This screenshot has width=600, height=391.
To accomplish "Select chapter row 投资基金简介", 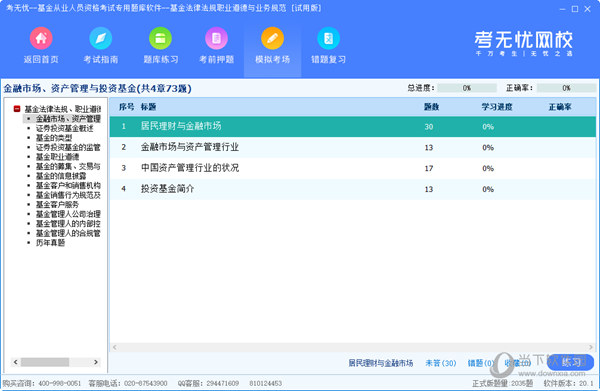I will [x=353, y=189].
